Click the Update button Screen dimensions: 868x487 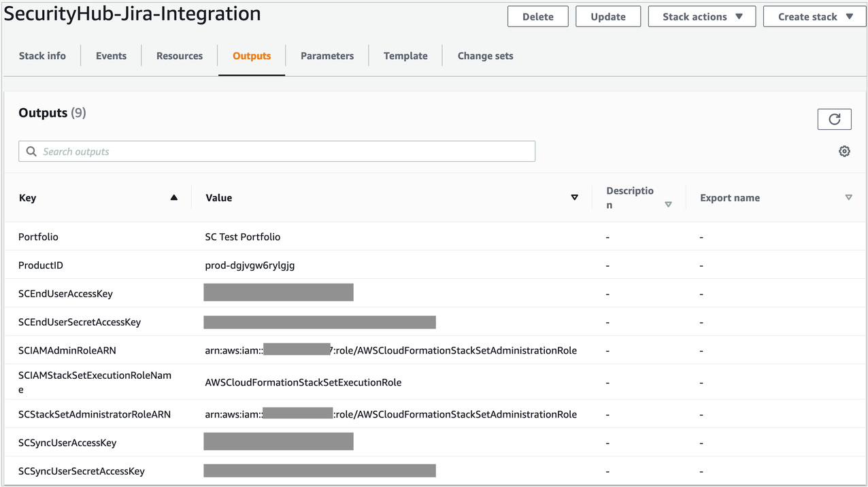(x=607, y=16)
